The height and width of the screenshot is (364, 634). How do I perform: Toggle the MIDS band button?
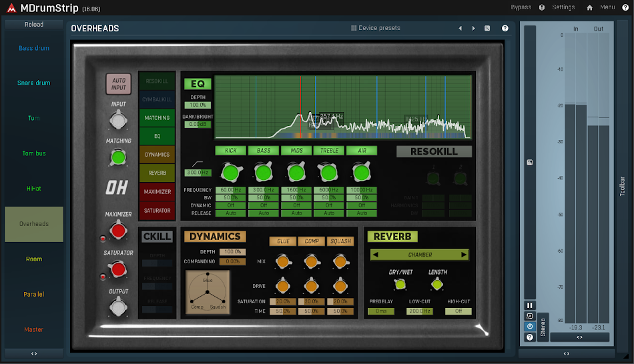click(296, 150)
